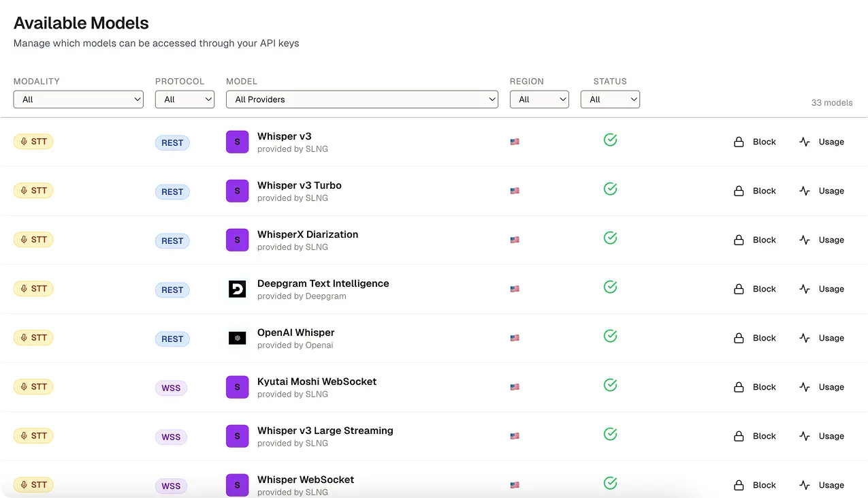868x498 pixels.
Task: Select the Whisper v3 model name
Action: (x=285, y=136)
